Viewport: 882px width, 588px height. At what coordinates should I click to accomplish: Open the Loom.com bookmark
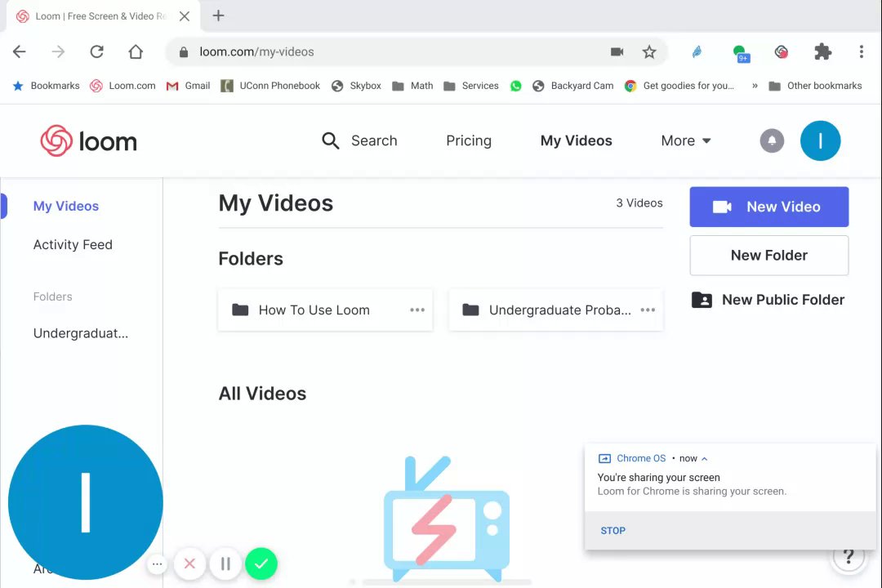coord(122,86)
